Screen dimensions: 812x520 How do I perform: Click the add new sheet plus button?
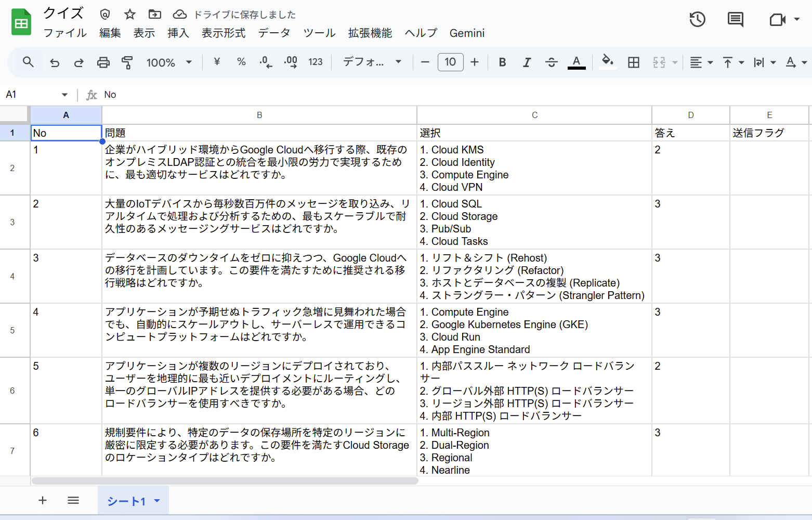(43, 500)
